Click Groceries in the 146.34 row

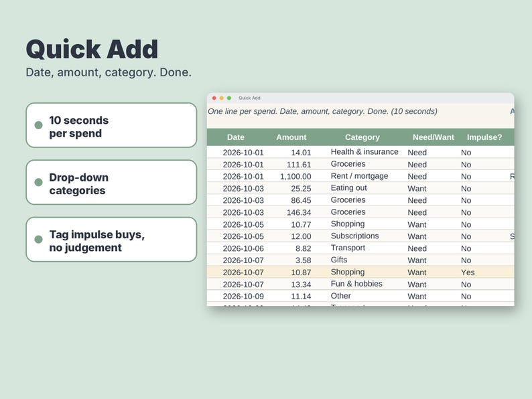(x=348, y=212)
